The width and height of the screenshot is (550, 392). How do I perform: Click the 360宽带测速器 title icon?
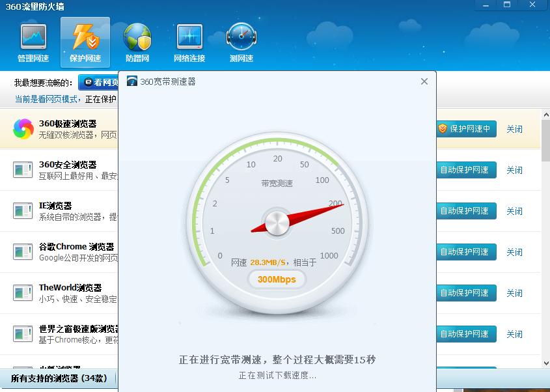(132, 81)
